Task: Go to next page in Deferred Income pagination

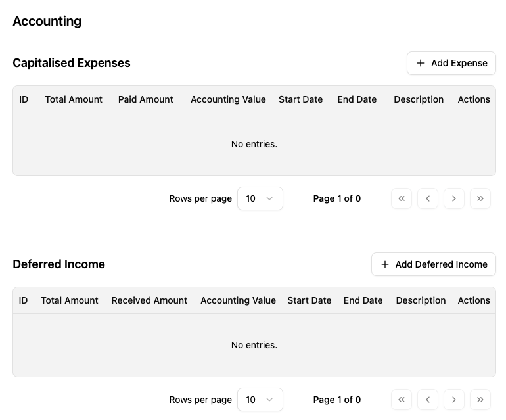Action: 454,400
